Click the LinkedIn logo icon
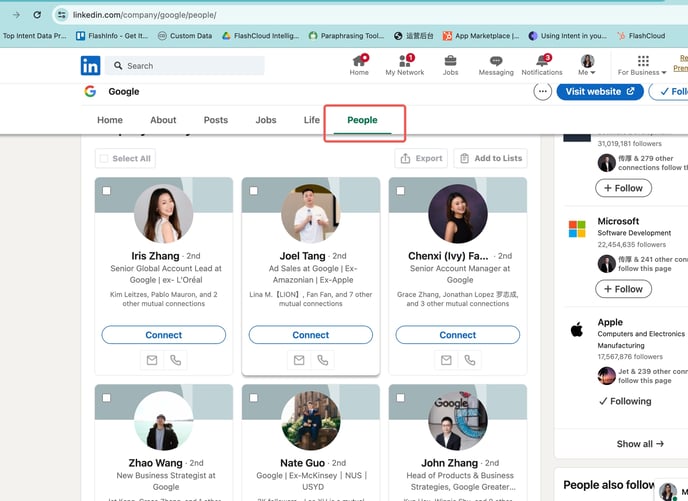 point(90,66)
